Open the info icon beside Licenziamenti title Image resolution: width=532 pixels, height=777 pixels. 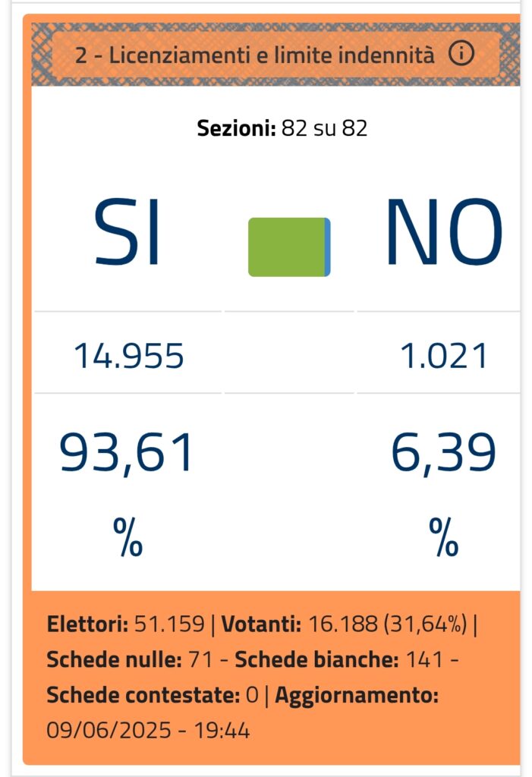[x=461, y=54]
